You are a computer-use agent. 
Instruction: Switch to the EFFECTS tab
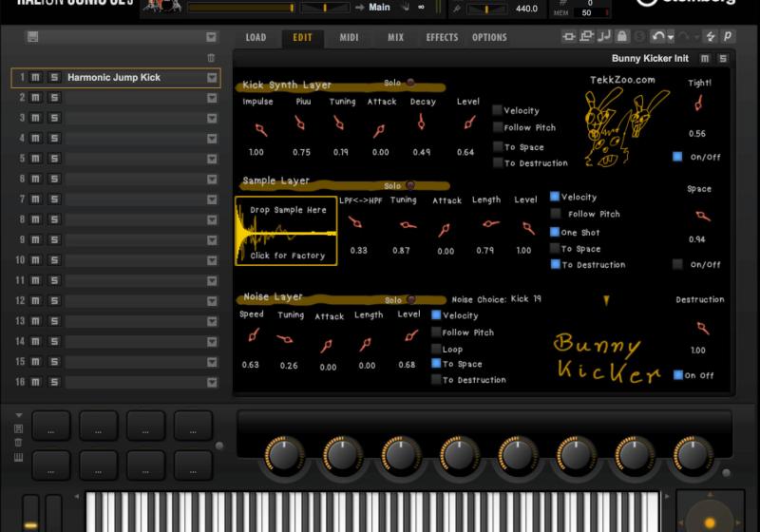[x=442, y=37]
